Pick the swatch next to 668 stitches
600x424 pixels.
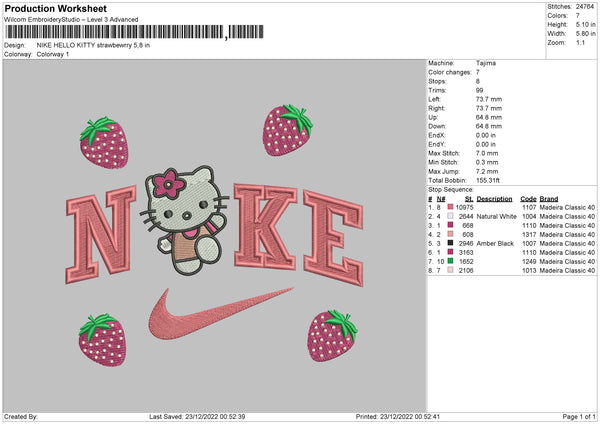click(x=450, y=225)
